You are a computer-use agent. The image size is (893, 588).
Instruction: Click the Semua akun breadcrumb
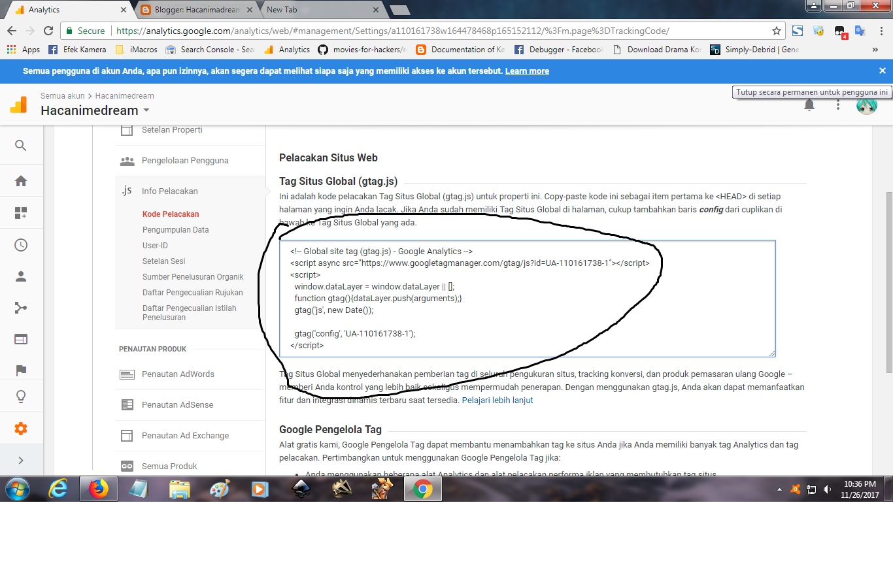[63, 95]
